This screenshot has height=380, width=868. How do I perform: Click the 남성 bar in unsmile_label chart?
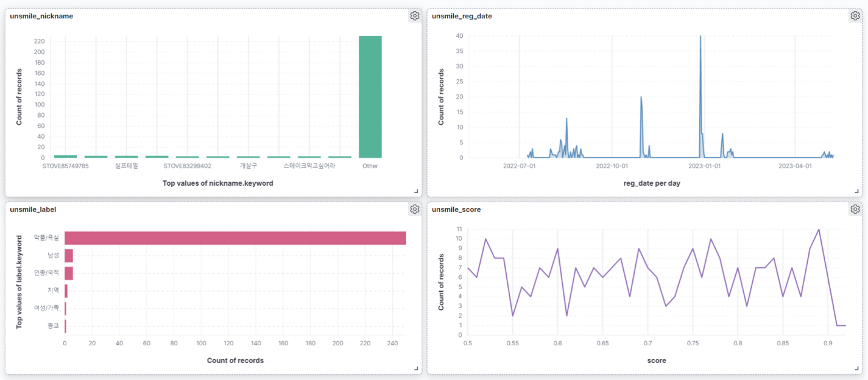point(68,256)
